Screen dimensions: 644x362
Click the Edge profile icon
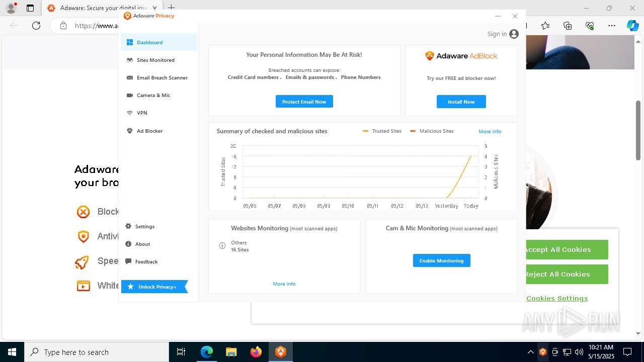tap(11, 8)
